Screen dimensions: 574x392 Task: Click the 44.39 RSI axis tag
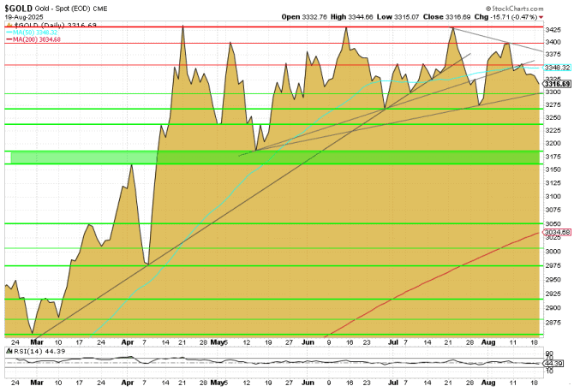553,364
